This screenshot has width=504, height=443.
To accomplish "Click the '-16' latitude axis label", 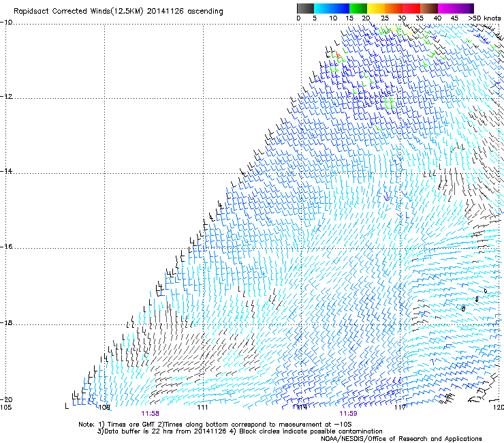I will (x=6, y=247).
